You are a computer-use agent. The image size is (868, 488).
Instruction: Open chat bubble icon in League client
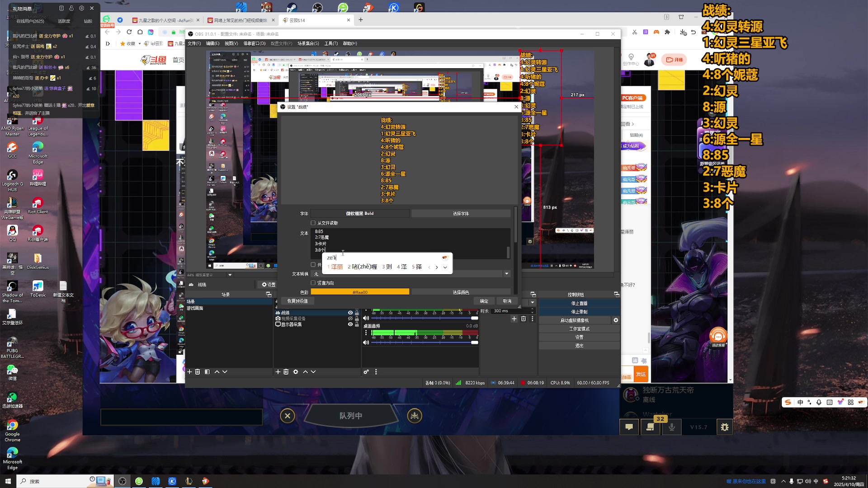tap(629, 427)
